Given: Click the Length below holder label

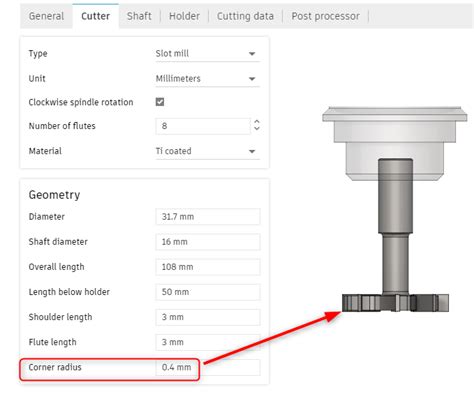Looking at the screenshot, I should point(69,292).
